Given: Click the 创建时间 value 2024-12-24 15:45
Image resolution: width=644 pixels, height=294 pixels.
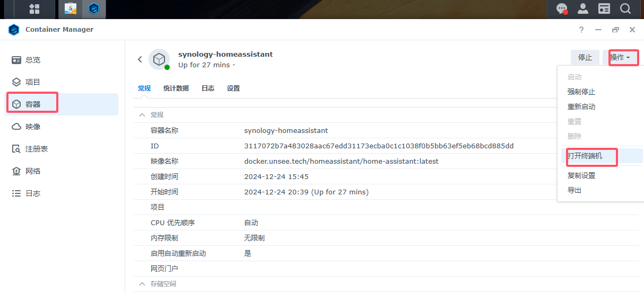Looking at the screenshot, I should point(276,176).
